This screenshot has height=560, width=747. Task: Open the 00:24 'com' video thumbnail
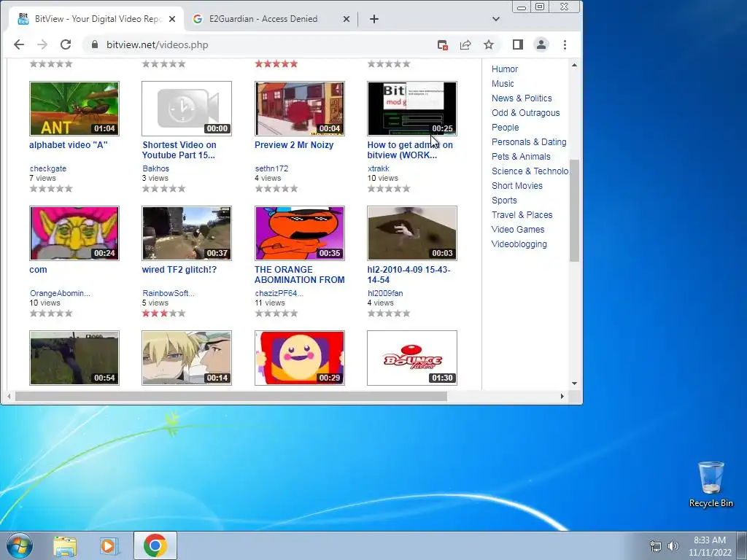point(74,233)
